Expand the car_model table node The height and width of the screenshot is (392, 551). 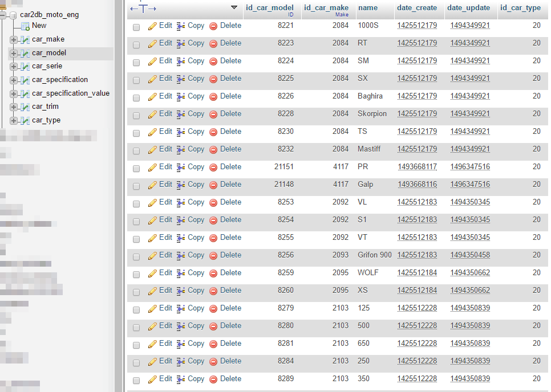click(x=13, y=54)
